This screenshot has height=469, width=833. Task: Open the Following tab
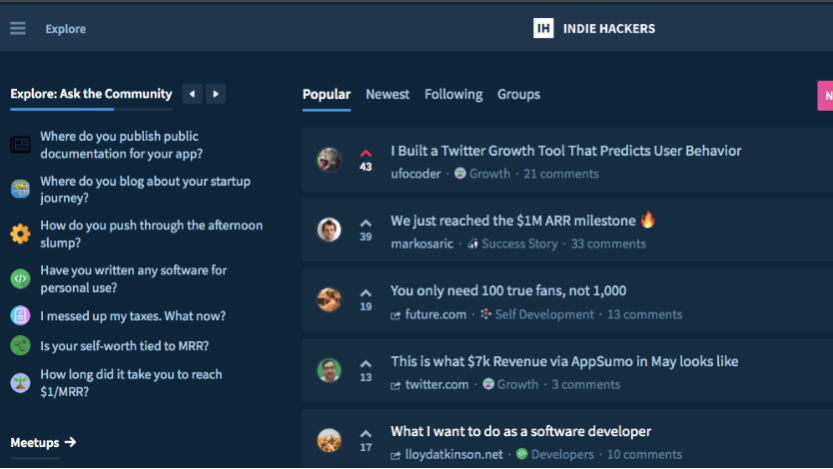point(453,94)
